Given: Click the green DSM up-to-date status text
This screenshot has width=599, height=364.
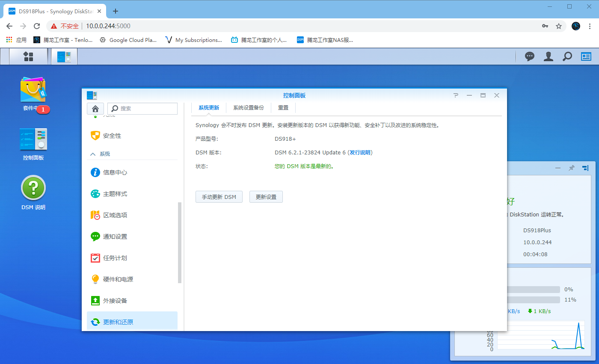Looking at the screenshot, I should (304, 166).
